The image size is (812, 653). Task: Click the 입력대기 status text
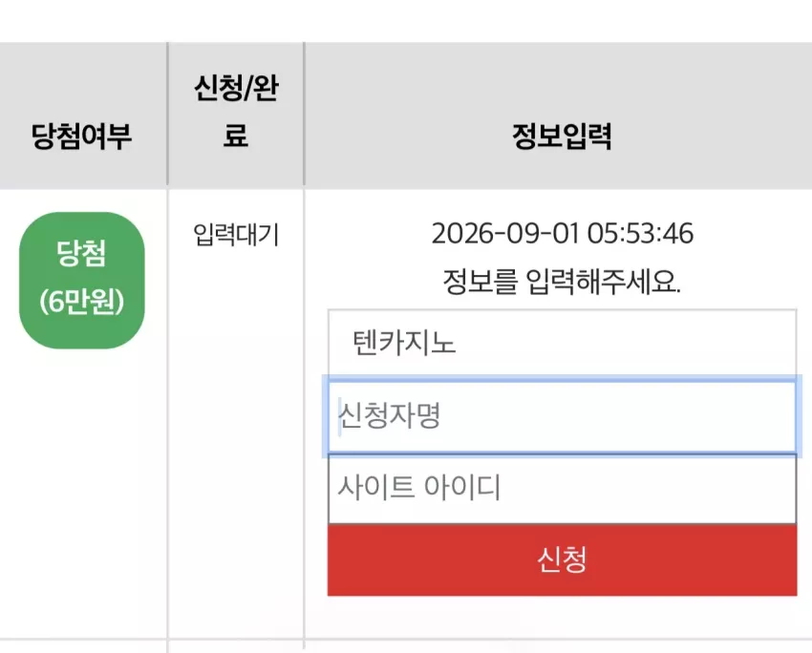coord(236,235)
